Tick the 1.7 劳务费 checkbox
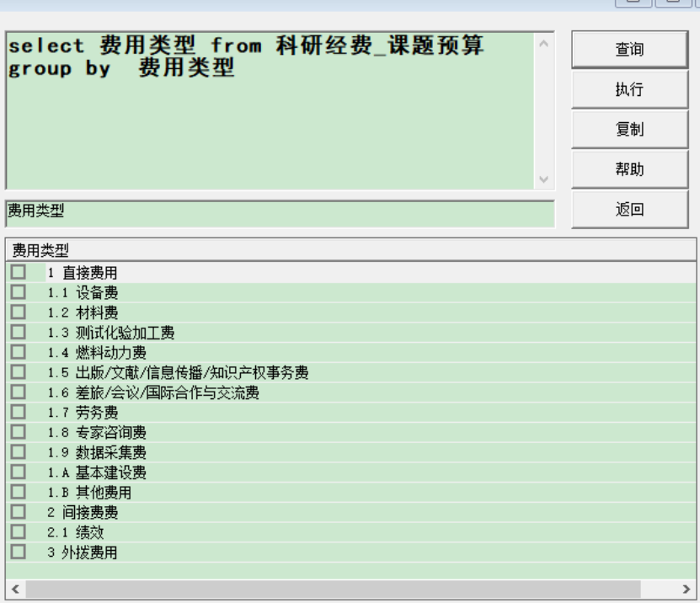 click(19, 412)
